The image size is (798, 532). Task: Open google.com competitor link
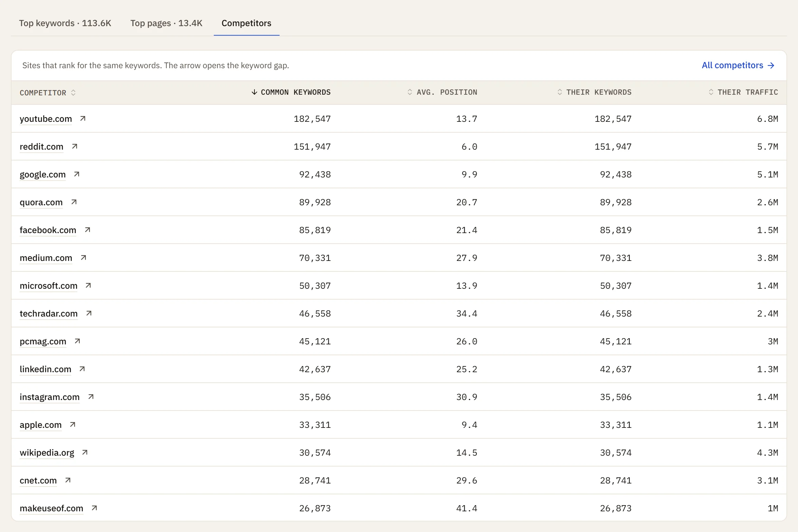click(43, 174)
